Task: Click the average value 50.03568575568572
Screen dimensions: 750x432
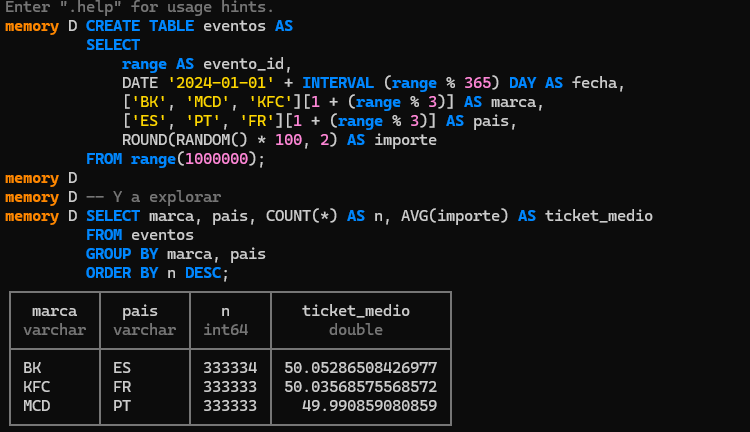Action: coord(361,387)
